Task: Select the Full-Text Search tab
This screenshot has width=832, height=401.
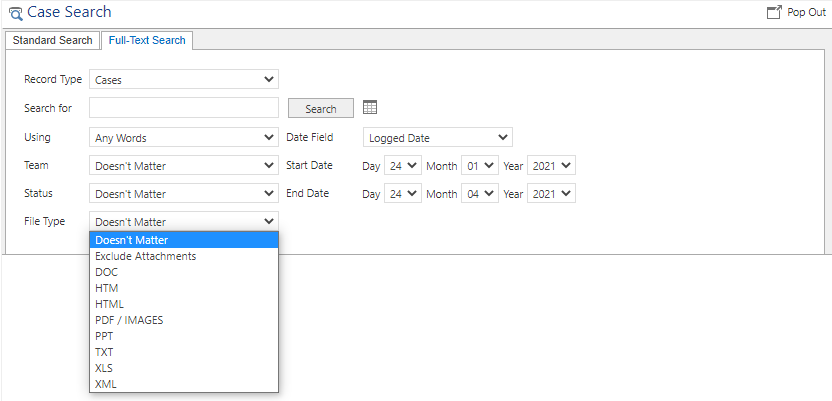Action: [147, 40]
